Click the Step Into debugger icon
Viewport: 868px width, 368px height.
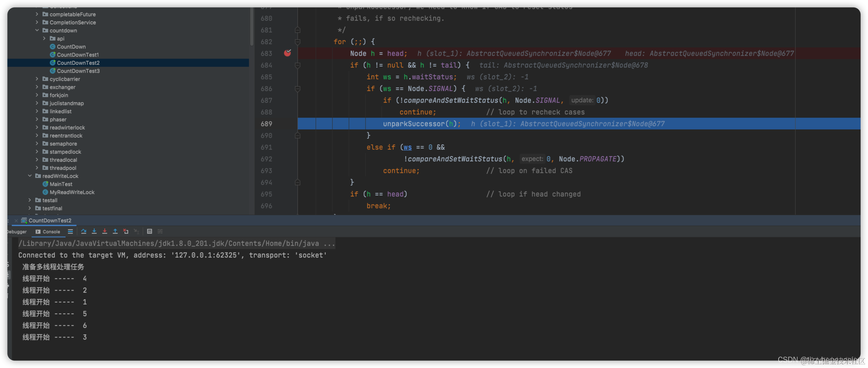tap(94, 231)
